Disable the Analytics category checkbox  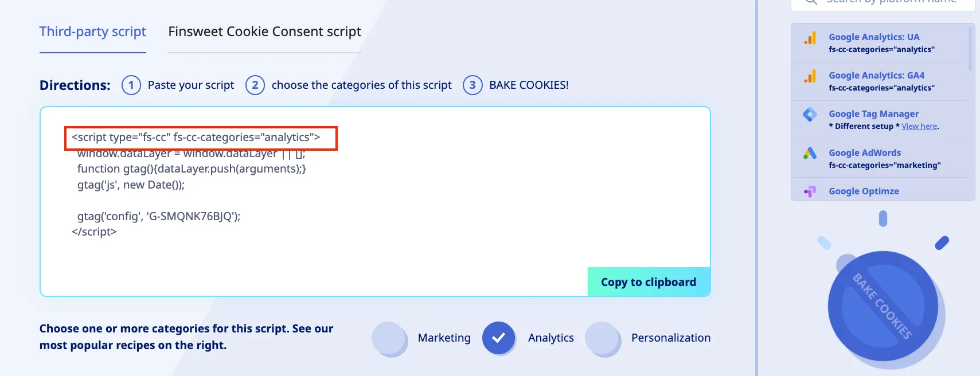(x=498, y=338)
